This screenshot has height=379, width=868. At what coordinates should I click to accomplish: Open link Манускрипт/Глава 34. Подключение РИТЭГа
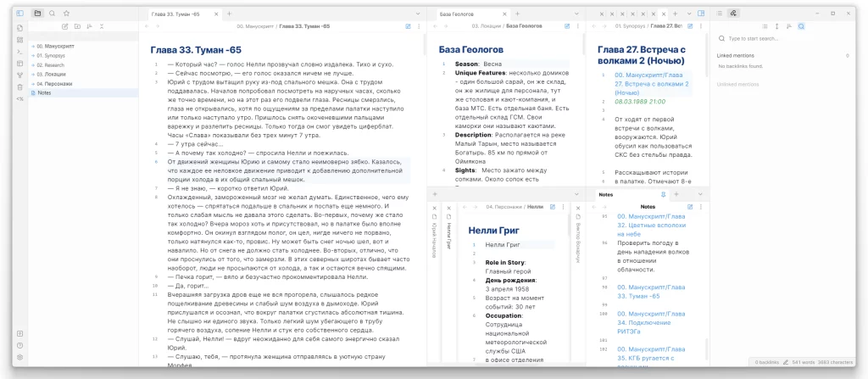[652, 328]
